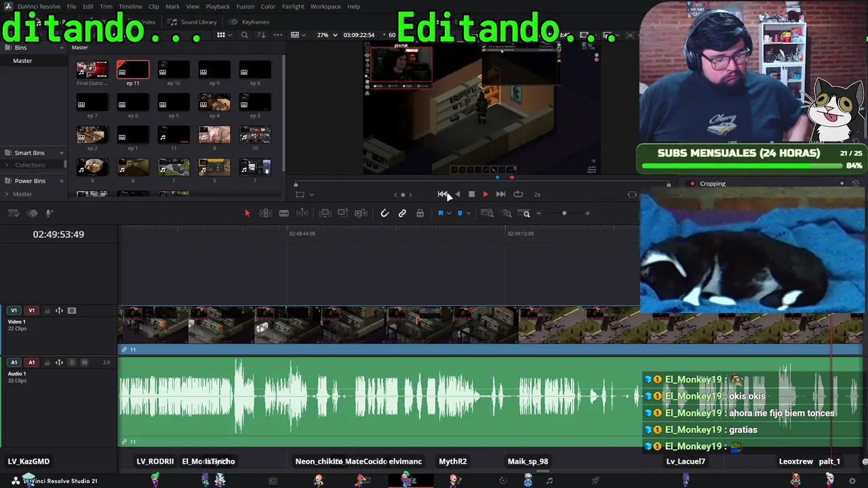
Task: Solo the Audio 1 track
Action: (x=72, y=363)
